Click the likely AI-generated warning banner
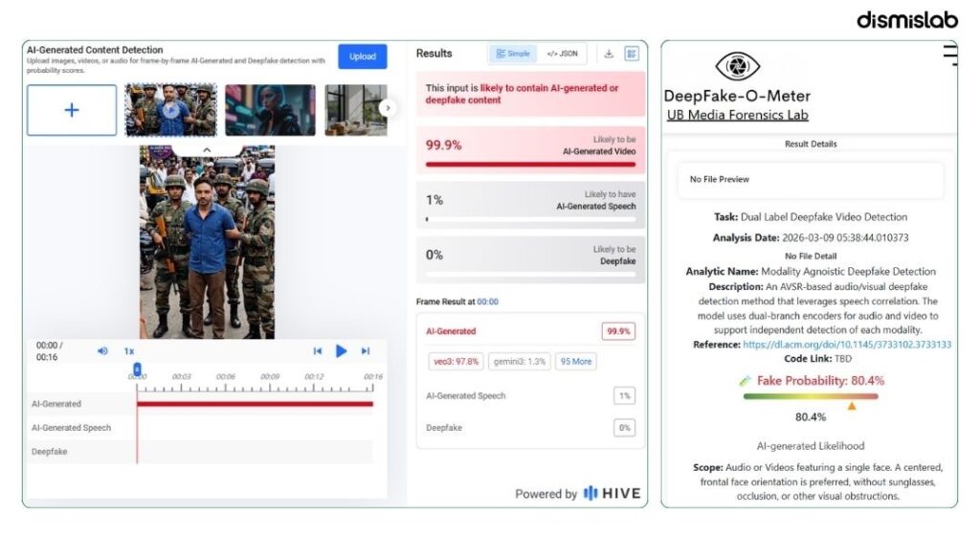Screen dimensions: 980x538 coord(530,95)
